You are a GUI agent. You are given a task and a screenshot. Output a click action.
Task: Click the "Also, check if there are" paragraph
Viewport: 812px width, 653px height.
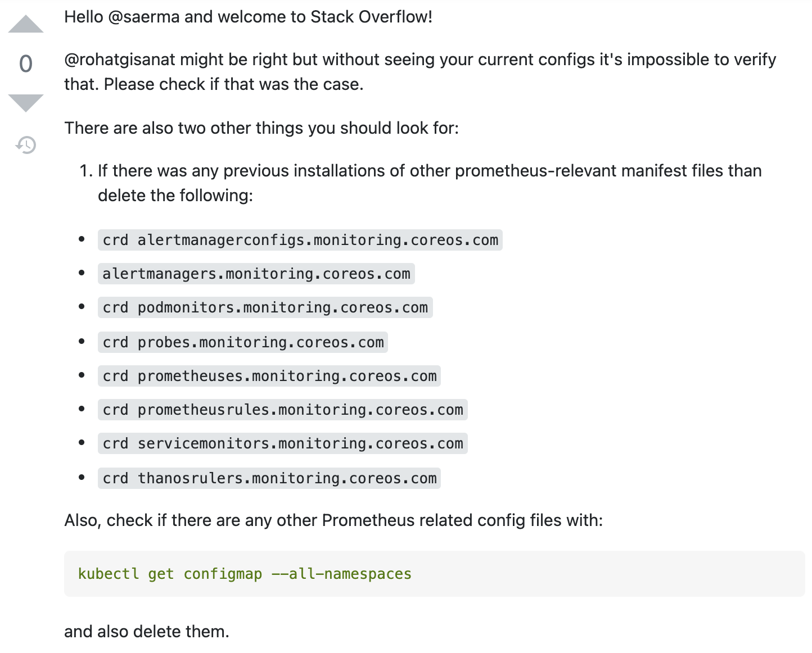(333, 520)
